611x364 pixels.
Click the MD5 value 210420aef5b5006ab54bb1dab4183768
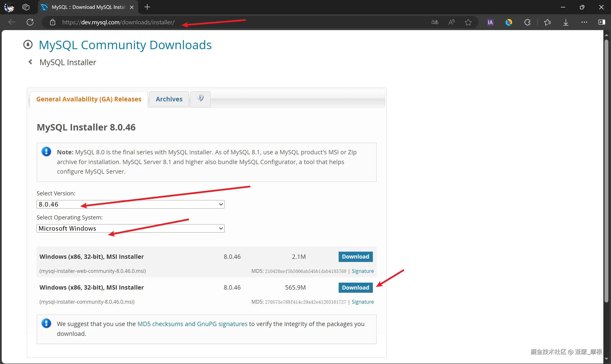coord(305,271)
